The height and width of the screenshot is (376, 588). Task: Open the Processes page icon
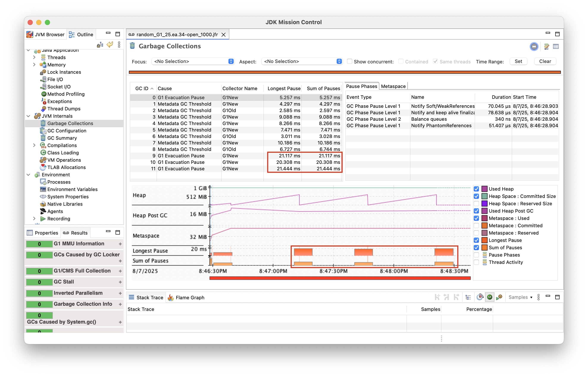(43, 182)
